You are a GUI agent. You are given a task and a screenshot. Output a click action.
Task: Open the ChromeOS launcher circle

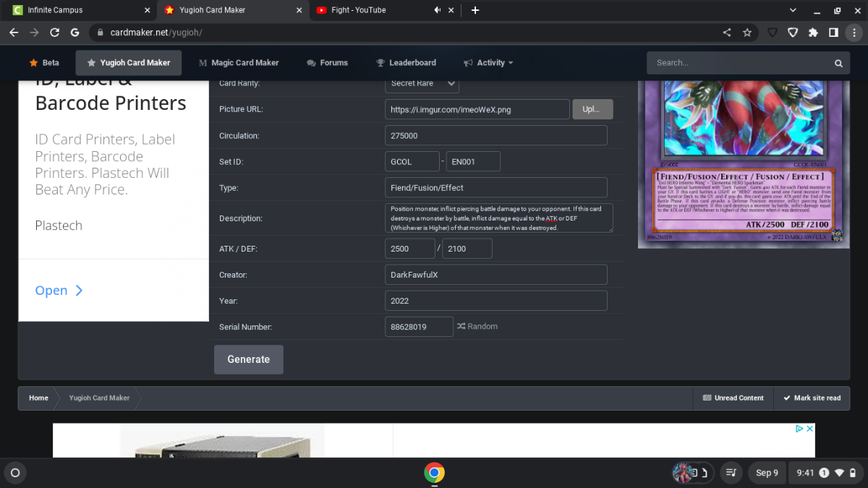tap(14, 473)
